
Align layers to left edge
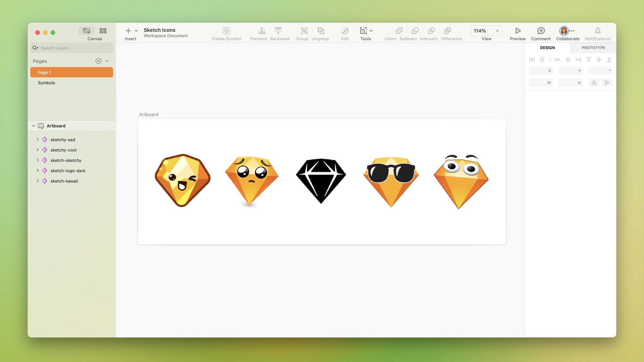click(x=557, y=60)
